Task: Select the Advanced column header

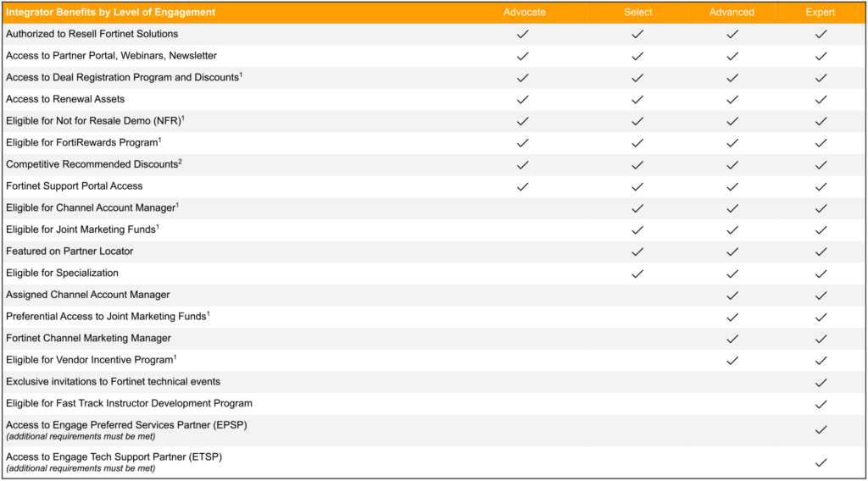Action: 732,12
